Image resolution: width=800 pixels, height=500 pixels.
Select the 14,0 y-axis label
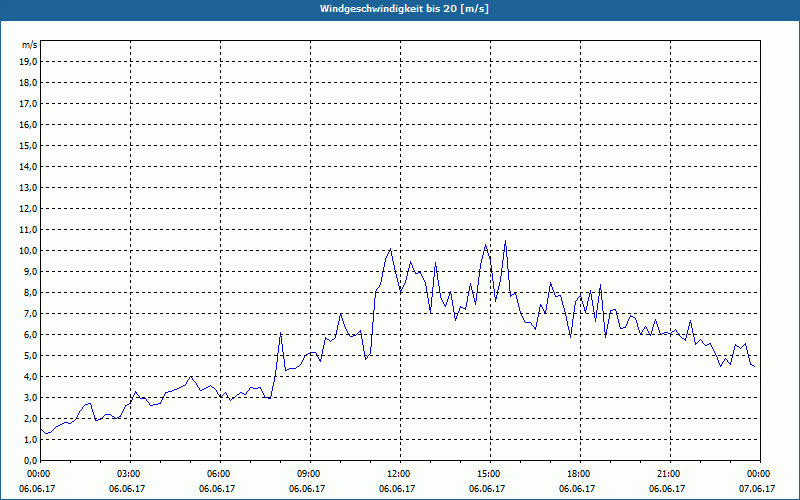tap(28, 166)
